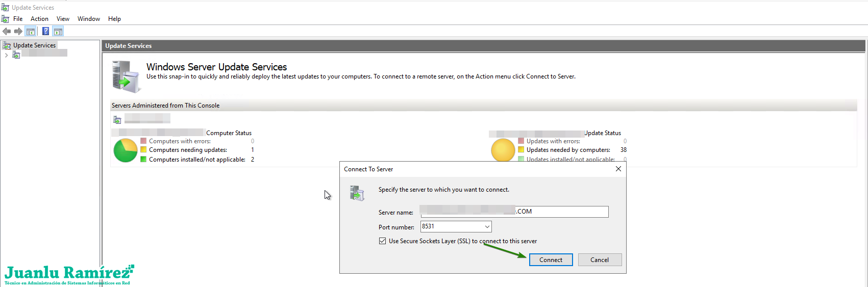
Task: Uncheck Use Secure Sockets Layer (SSL) checkbox
Action: (x=382, y=241)
